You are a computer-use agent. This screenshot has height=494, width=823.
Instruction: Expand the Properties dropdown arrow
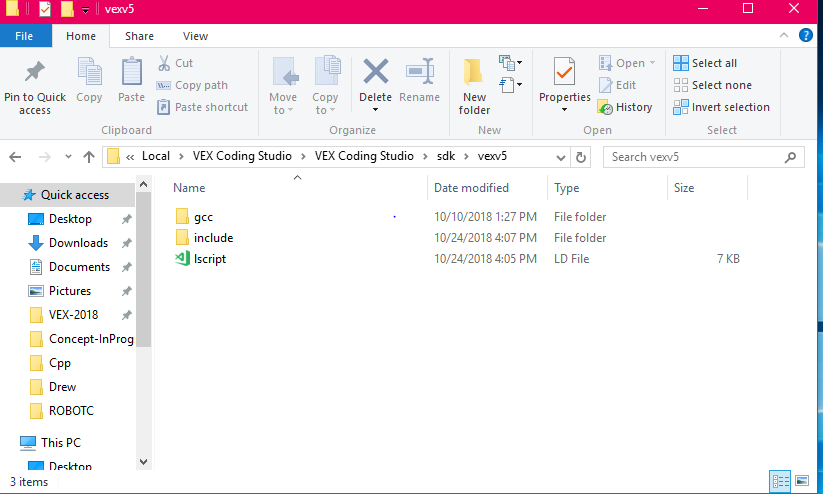[x=564, y=110]
